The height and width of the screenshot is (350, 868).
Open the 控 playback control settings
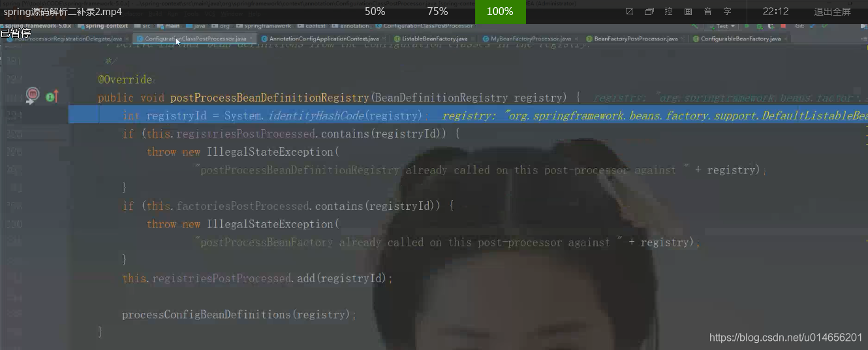click(x=668, y=12)
